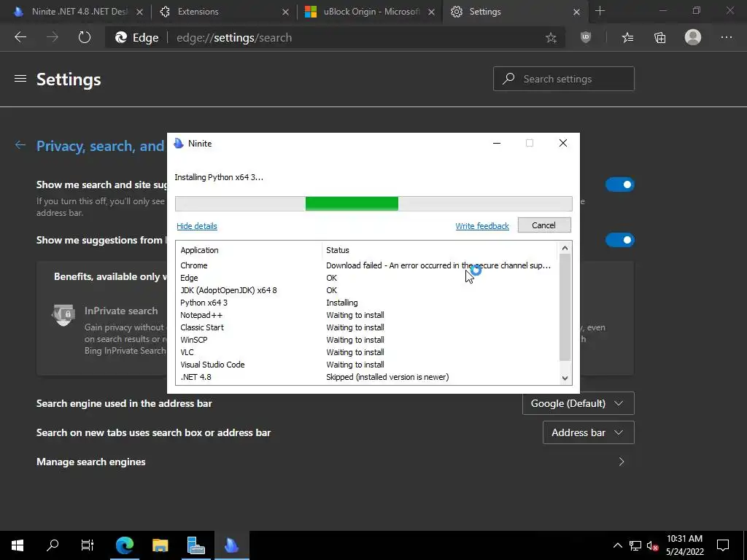The height and width of the screenshot is (560, 747).
Task: Go back from Privacy, search page arrow
Action: [x=20, y=145]
